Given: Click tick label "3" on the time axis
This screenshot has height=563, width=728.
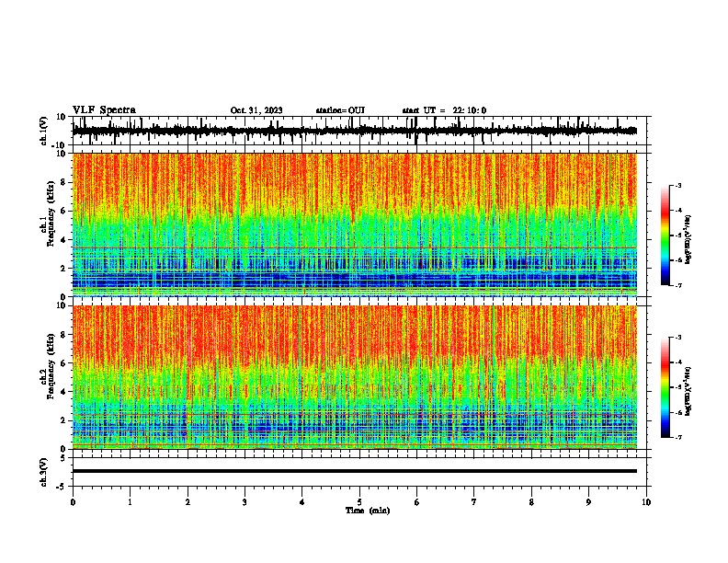Looking at the screenshot, I should tap(245, 502).
